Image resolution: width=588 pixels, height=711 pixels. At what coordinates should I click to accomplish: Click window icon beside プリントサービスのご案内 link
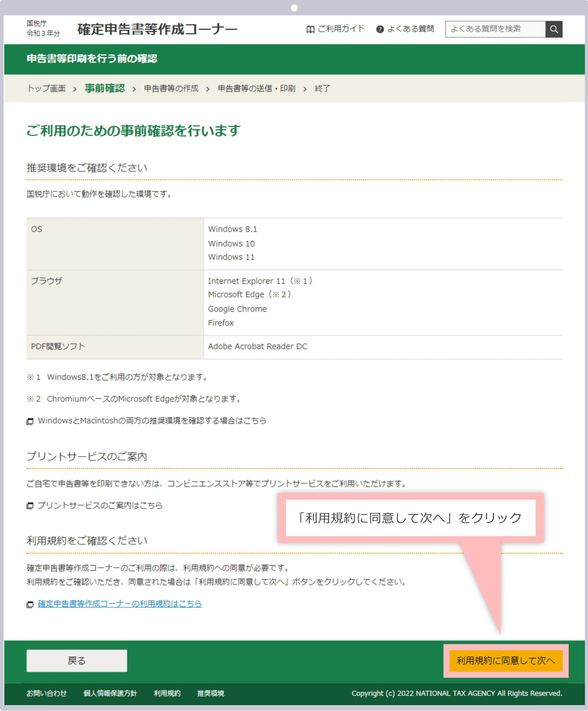coord(30,506)
